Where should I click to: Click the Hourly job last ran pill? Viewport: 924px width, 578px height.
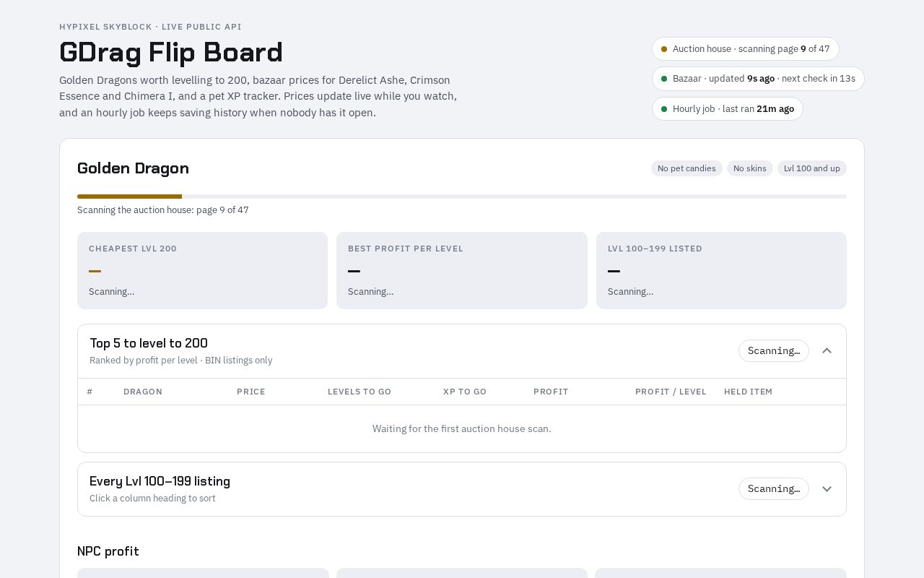(727, 109)
